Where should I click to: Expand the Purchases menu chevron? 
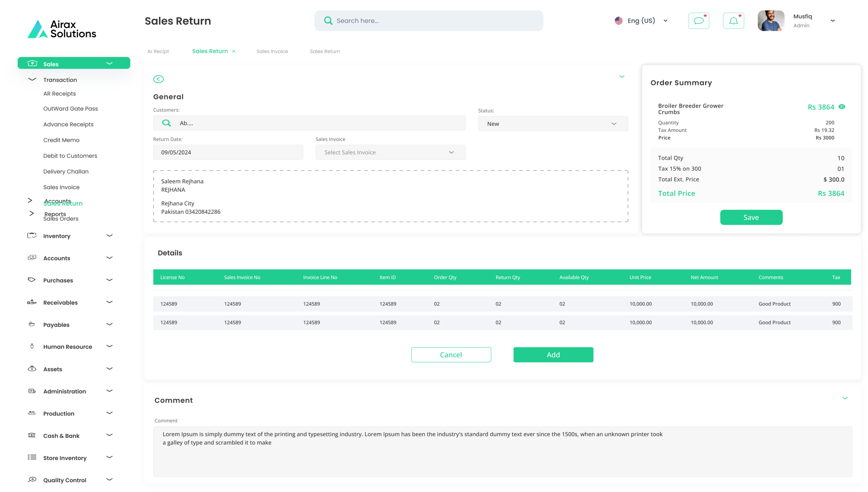coord(109,280)
